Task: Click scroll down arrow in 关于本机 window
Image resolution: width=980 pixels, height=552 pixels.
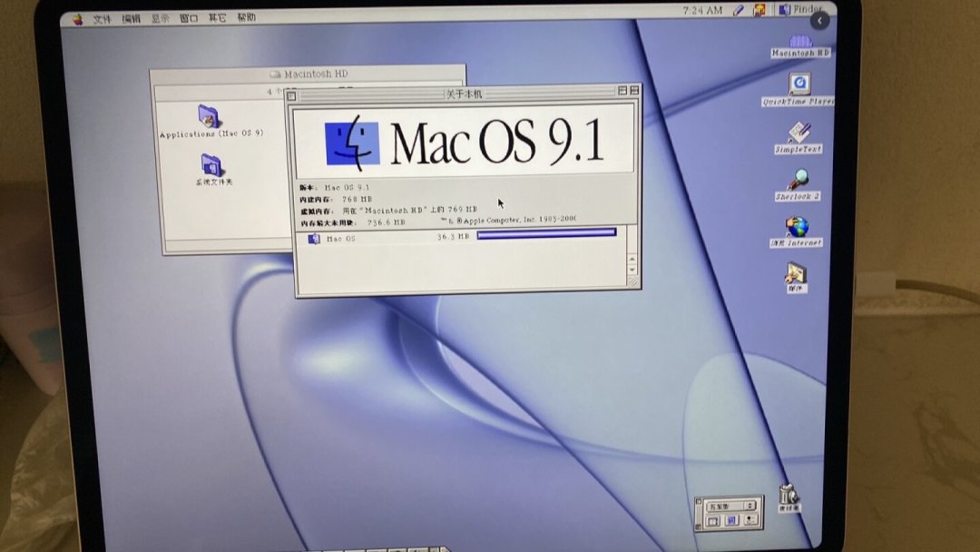Action: pos(632,270)
